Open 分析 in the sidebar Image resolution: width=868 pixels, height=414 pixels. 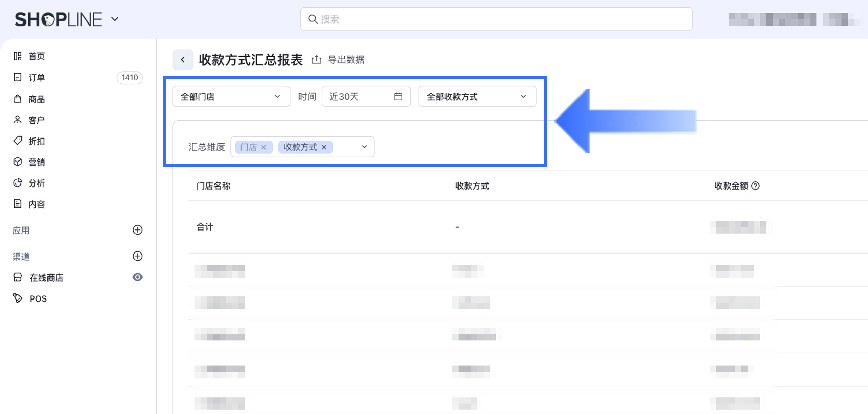coord(37,183)
